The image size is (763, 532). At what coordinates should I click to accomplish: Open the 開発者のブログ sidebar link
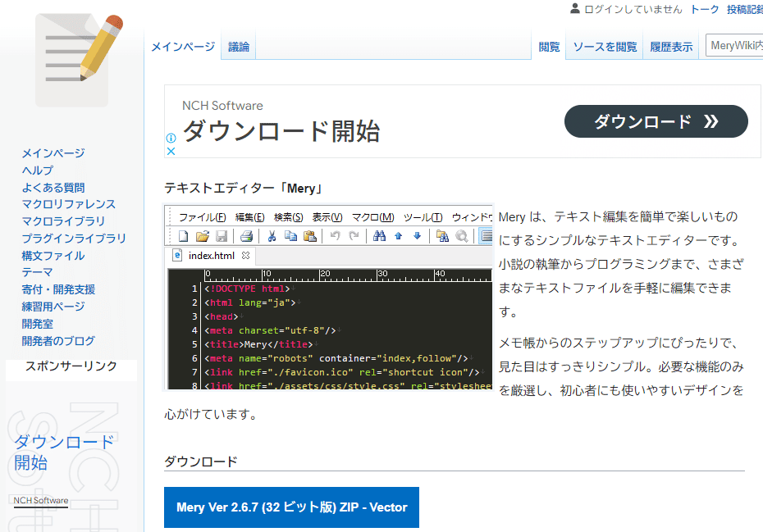pyautogui.click(x=58, y=341)
